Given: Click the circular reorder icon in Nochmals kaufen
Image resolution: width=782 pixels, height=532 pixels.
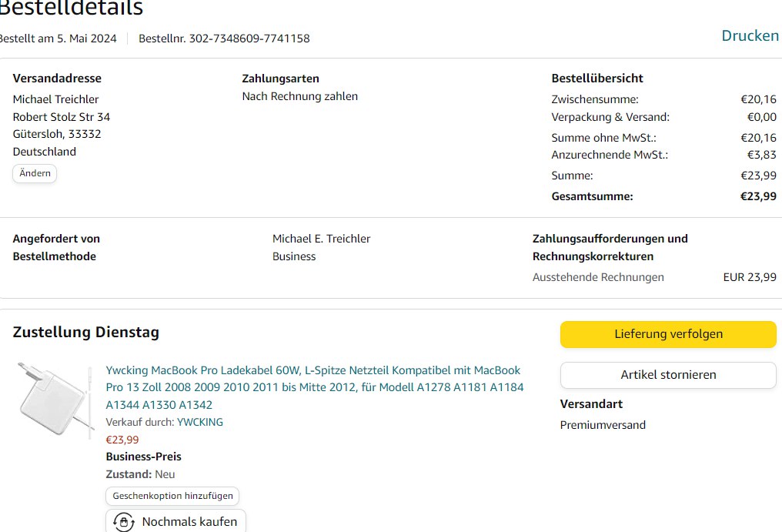Looking at the screenshot, I should click(123, 521).
